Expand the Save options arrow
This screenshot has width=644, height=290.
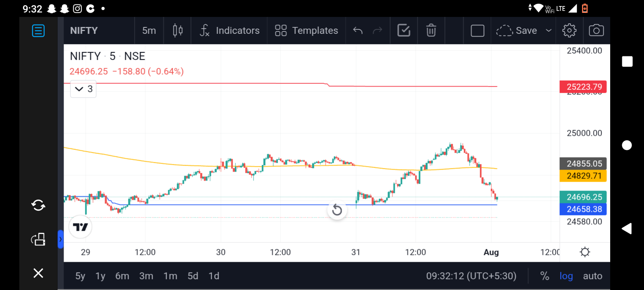point(549,31)
